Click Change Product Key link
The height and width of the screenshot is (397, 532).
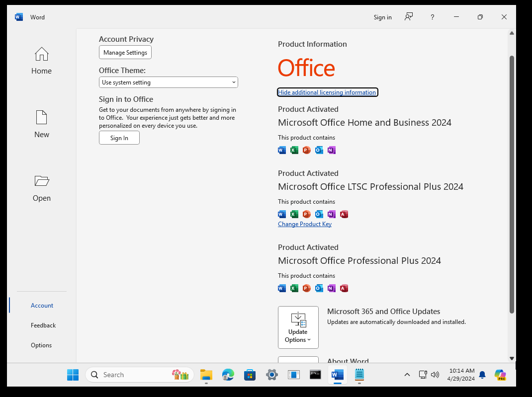[x=305, y=224]
